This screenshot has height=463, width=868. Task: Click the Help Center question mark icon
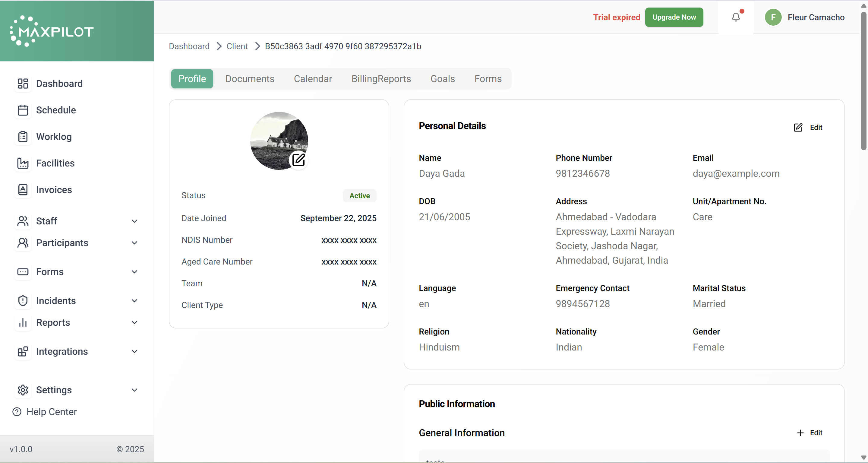point(17,412)
